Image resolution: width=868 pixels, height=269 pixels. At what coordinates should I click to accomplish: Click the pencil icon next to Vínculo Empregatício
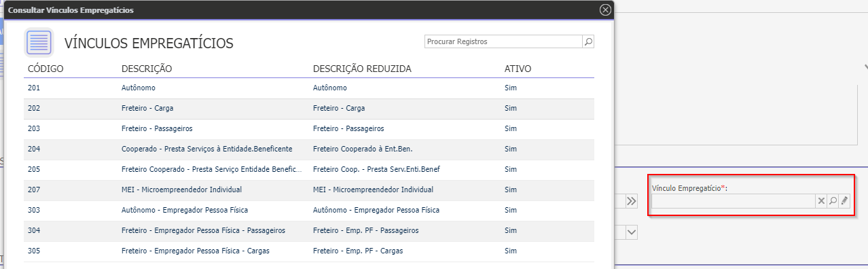pos(844,201)
